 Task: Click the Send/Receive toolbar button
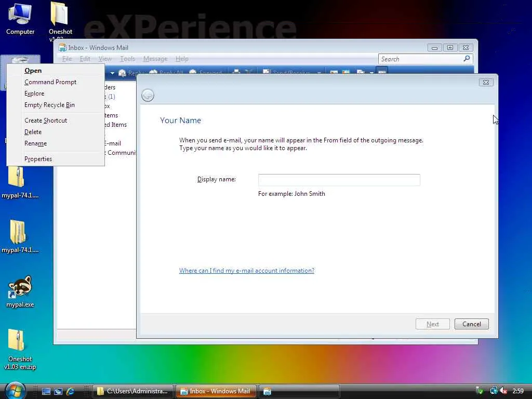coord(287,72)
